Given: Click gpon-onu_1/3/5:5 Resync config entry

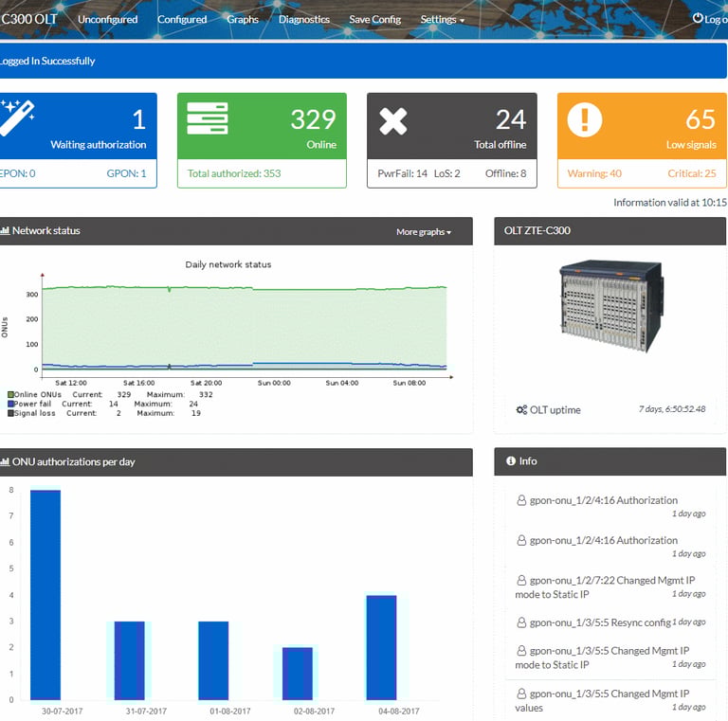Looking at the screenshot, I should coord(610,622).
